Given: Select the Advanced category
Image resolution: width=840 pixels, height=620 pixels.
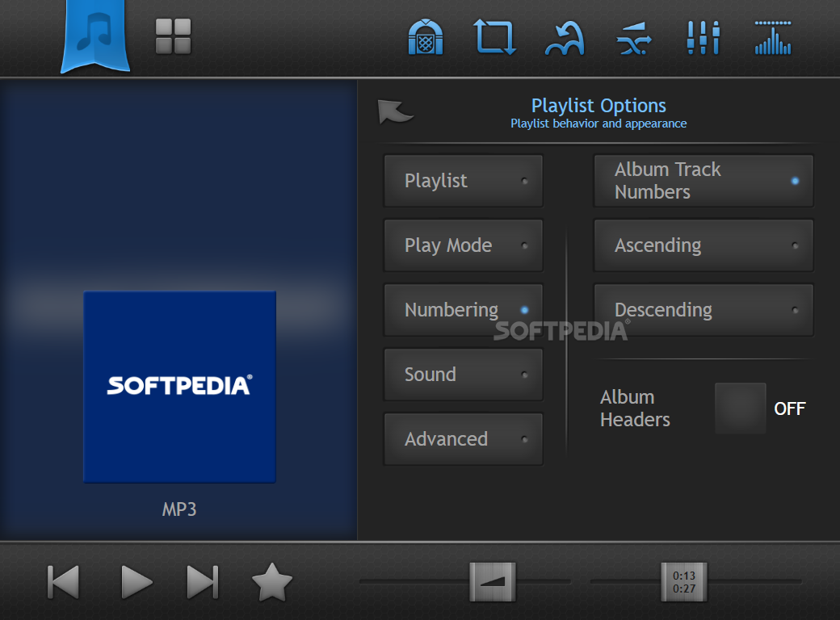Looking at the screenshot, I should click(x=464, y=439).
